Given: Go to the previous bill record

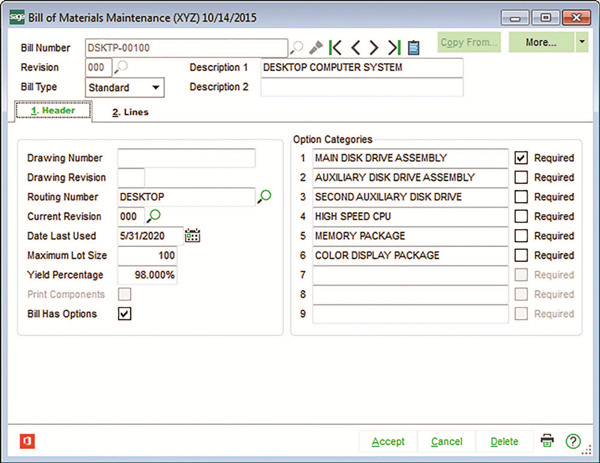Looking at the screenshot, I should coord(355,48).
